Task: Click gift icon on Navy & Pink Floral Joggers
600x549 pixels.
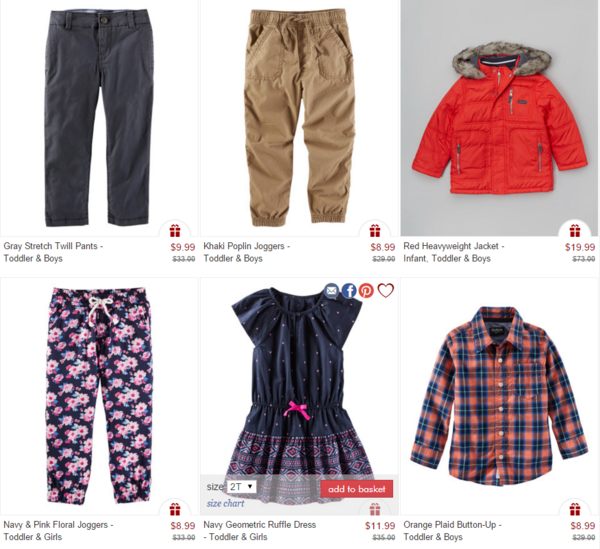Action: 175,509
